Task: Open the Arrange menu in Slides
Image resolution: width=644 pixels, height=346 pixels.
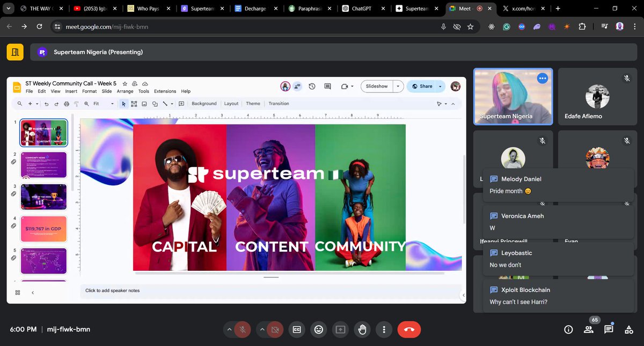Action: tap(125, 91)
